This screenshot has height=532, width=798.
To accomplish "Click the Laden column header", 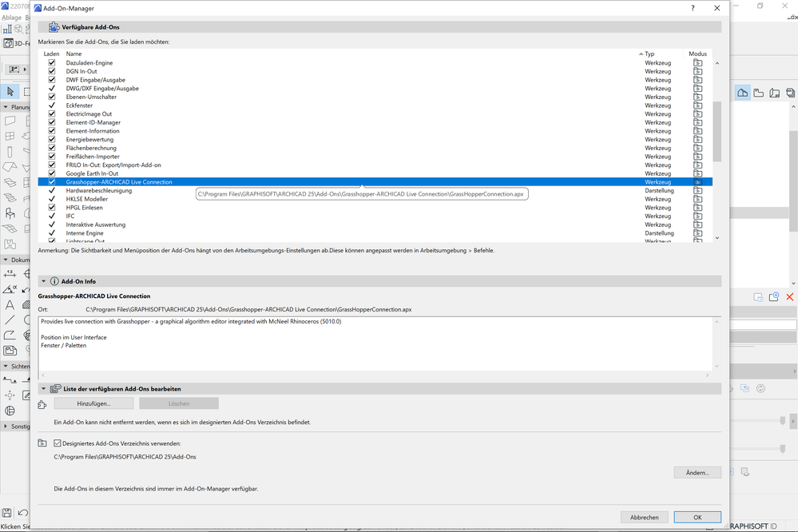I will click(51, 54).
